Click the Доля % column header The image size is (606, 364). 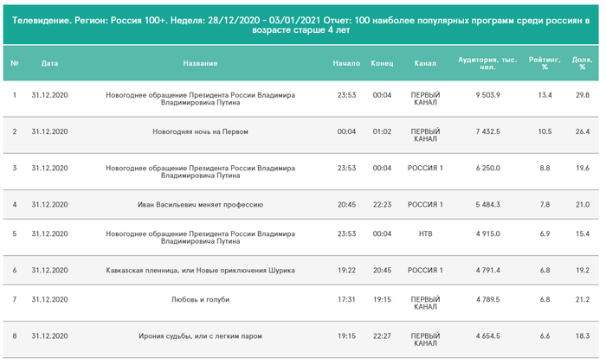pyautogui.click(x=583, y=63)
